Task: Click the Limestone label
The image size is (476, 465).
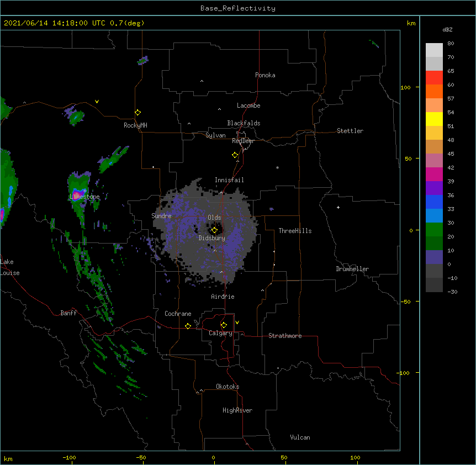Action: 84,197
